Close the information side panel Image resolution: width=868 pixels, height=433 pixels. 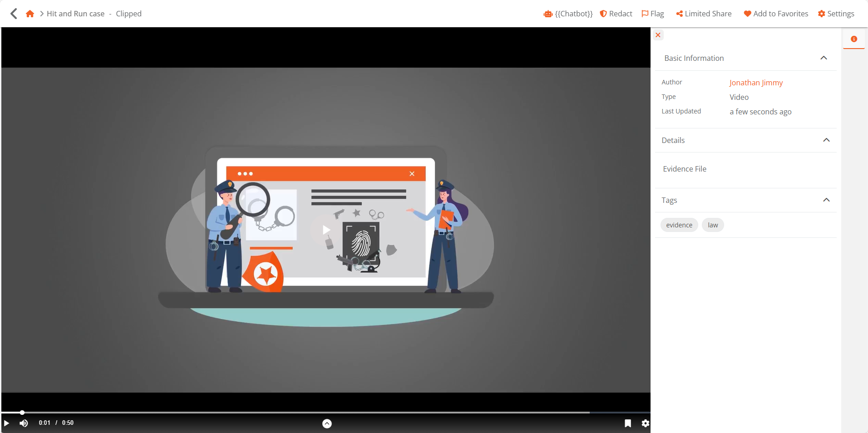(x=658, y=35)
